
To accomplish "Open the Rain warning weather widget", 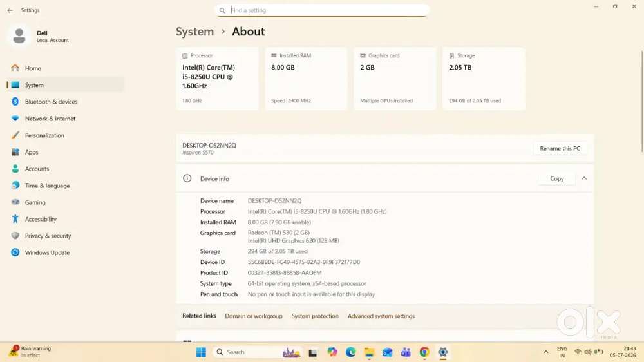I will point(31,352).
